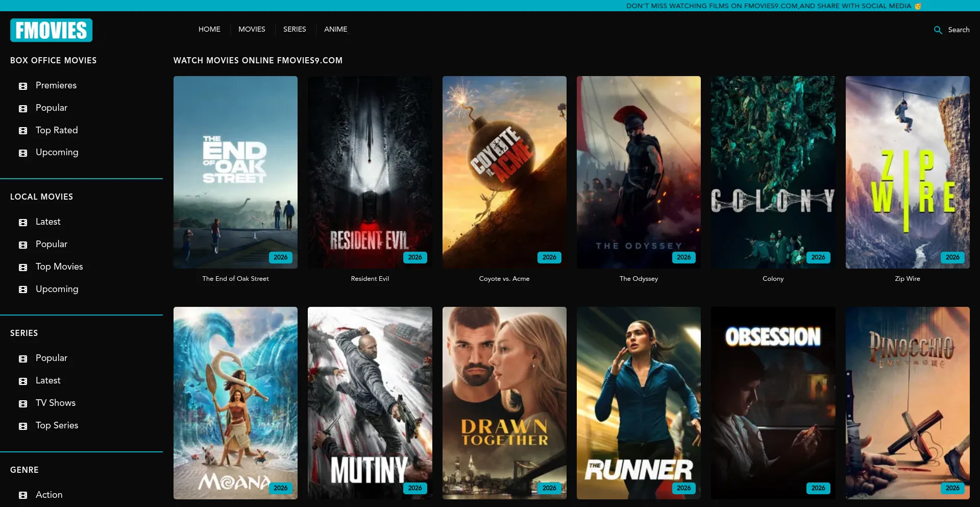The image size is (980, 507).
Task: Click 'The Odyssey' title text
Action: [639, 279]
